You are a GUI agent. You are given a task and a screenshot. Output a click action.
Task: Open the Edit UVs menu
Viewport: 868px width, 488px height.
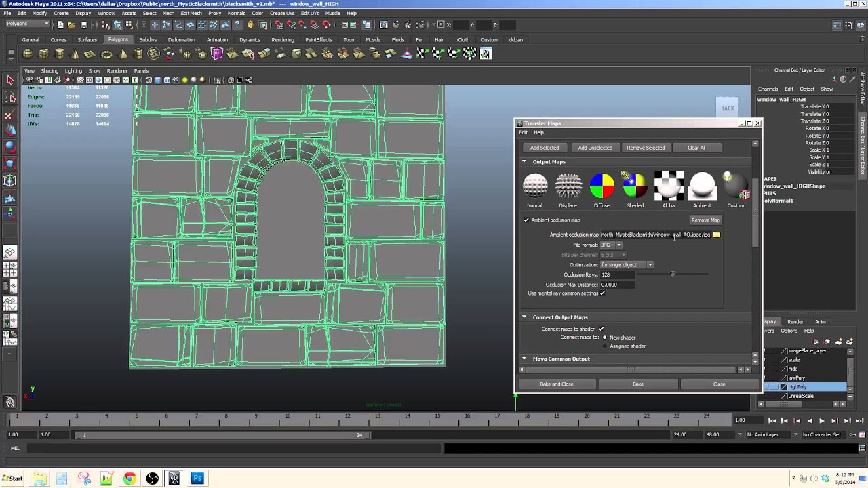pyautogui.click(x=310, y=13)
